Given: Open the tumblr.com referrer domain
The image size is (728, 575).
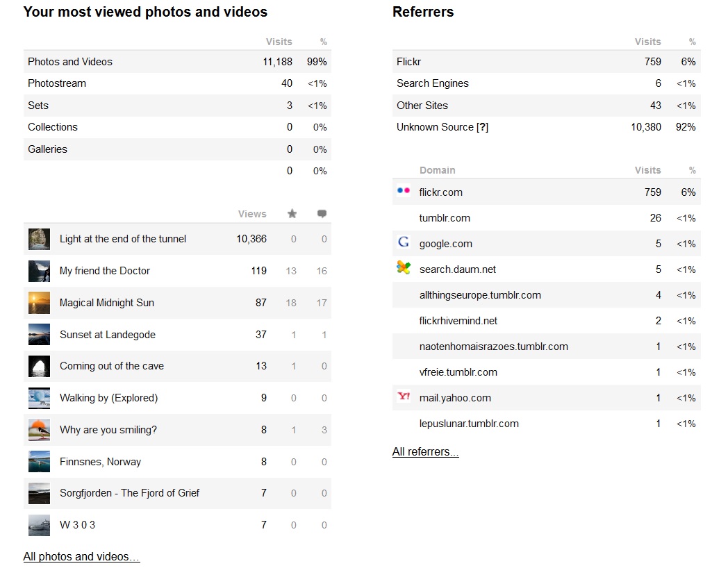Looking at the screenshot, I should tap(445, 218).
